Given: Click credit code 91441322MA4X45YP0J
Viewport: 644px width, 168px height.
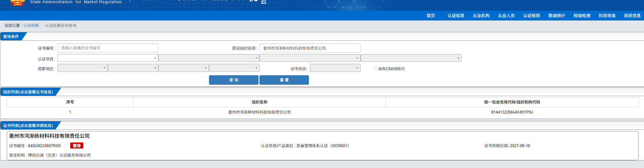Looking at the screenshot, I should (x=512, y=112).
